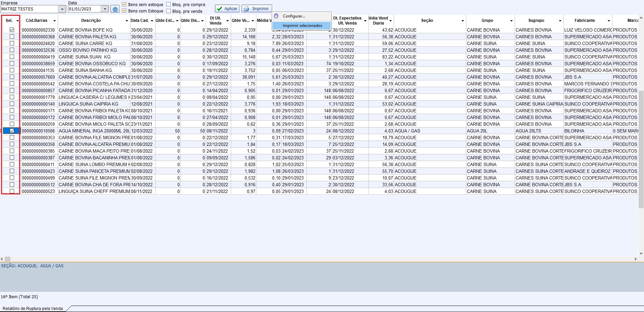Screen dimensions: 644x312
Task: Open Sugrupo column filter arrow
Action: click(560, 21)
